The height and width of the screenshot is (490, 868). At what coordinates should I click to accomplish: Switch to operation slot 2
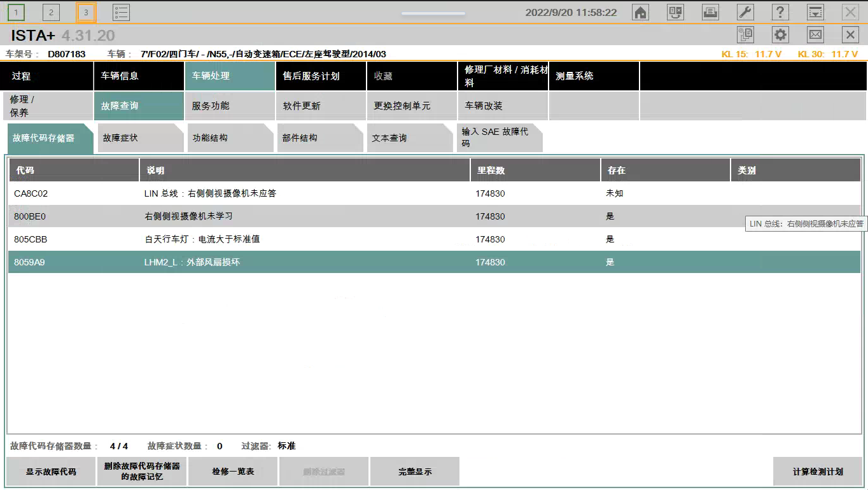pyautogui.click(x=51, y=12)
